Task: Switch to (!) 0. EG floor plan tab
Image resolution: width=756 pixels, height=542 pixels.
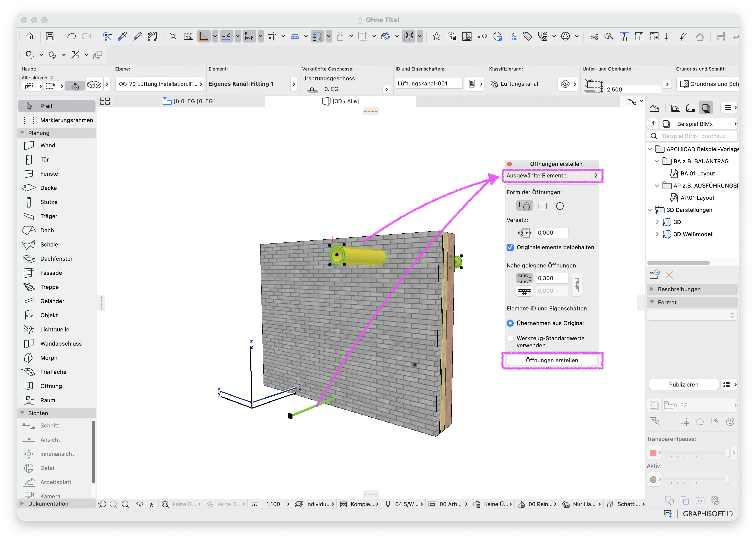Action: pos(189,101)
